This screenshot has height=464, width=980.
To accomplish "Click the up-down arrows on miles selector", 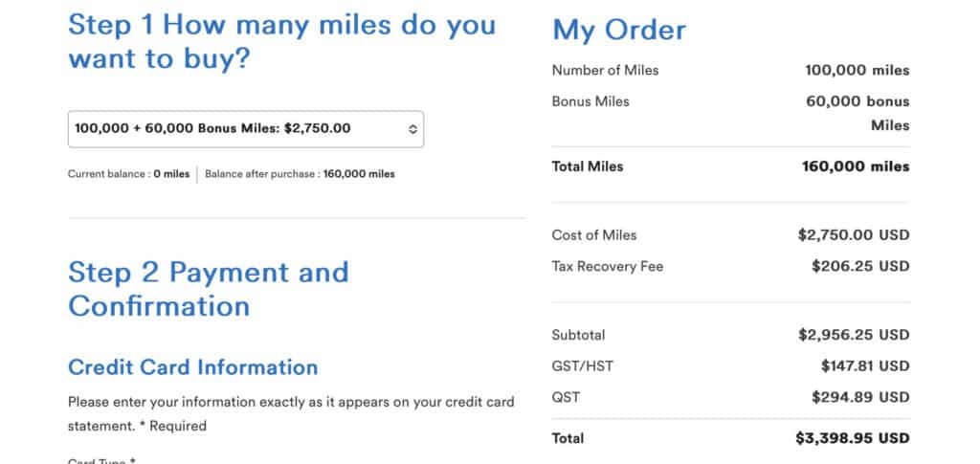I will tap(412, 128).
